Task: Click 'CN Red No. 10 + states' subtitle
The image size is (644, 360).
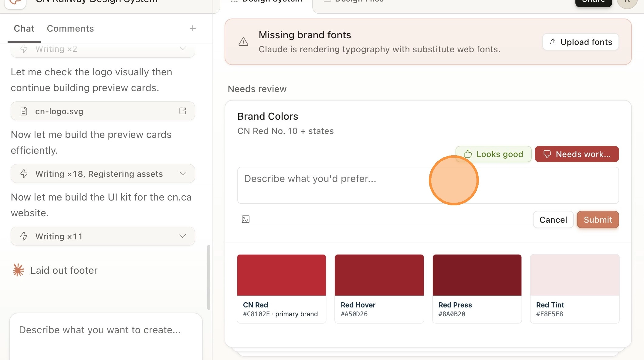Action: (x=285, y=131)
